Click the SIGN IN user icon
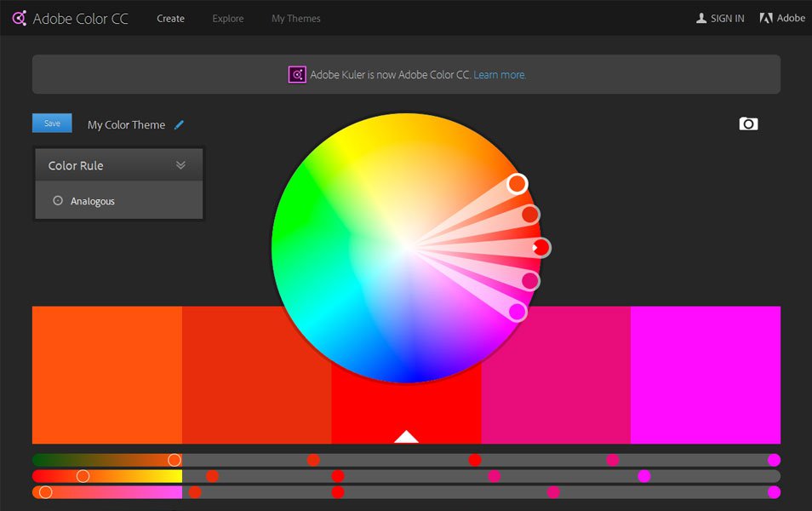Image resolution: width=812 pixels, height=511 pixels. [701, 18]
